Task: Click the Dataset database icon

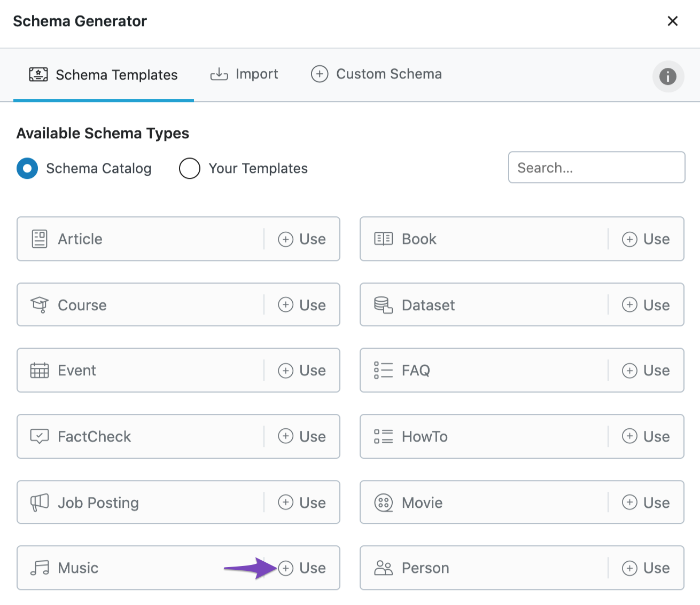Action: click(384, 305)
